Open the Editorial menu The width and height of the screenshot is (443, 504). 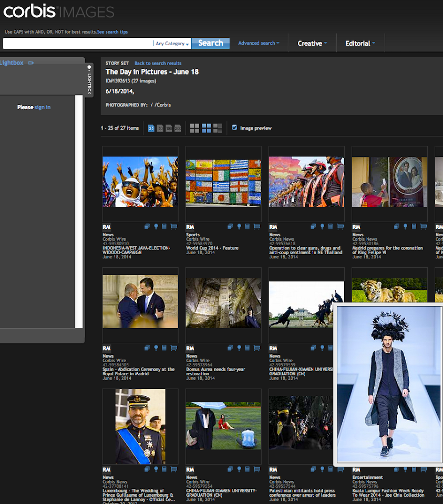click(x=360, y=44)
